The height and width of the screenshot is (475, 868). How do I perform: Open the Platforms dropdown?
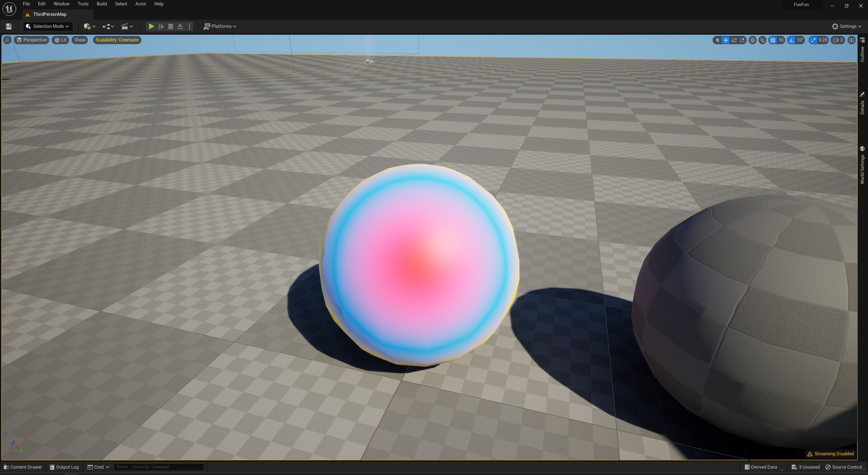coord(220,26)
